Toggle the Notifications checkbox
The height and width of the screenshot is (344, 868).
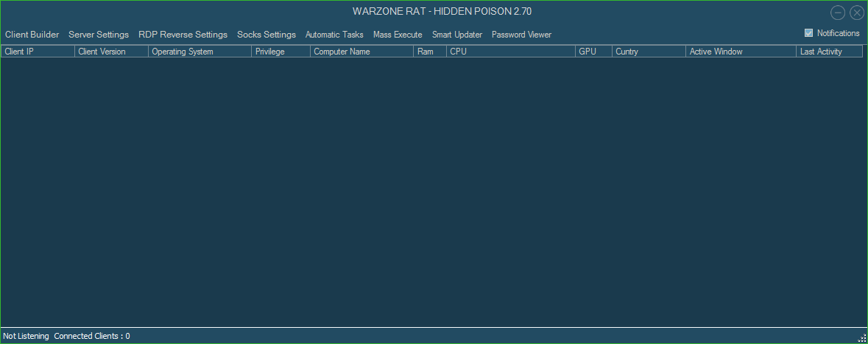pos(809,33)
